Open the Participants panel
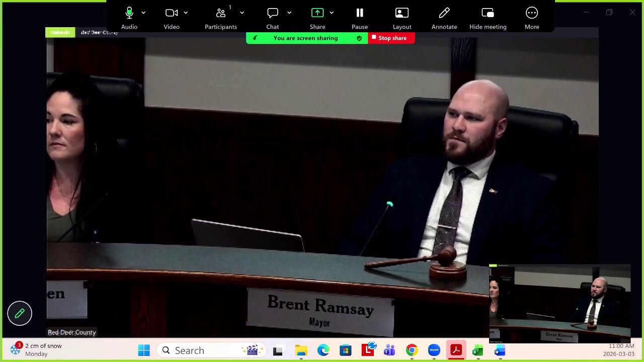The image size is (644, 362). (220, 18)
